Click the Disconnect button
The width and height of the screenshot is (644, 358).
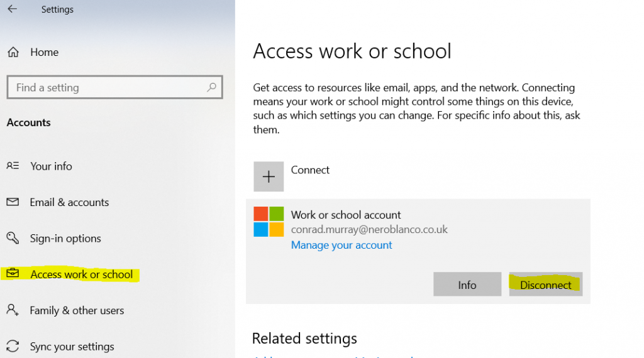click(x=545, y=284)
